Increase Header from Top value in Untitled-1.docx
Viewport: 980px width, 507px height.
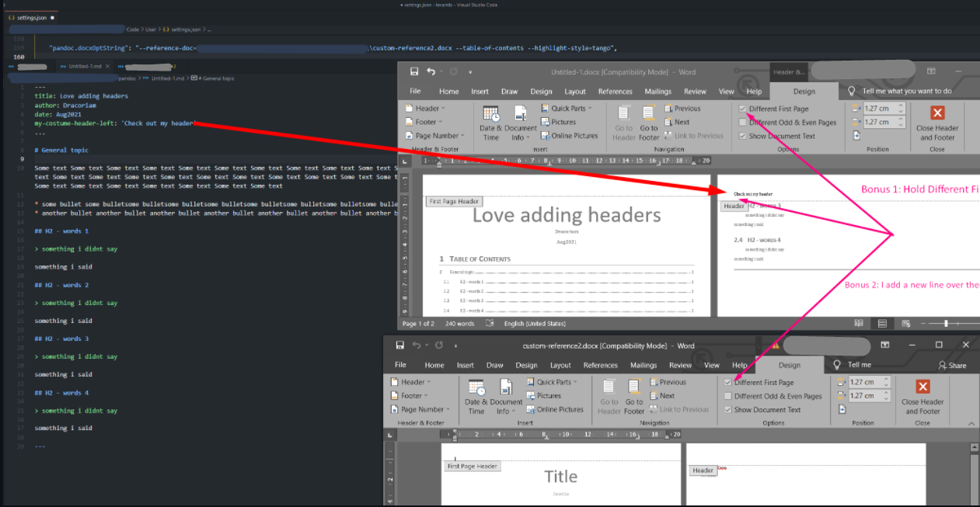(902, 106)
